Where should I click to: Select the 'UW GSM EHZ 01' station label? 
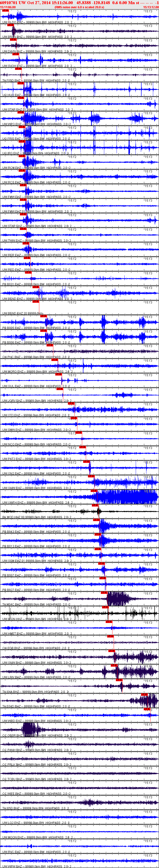coord(14,561)
